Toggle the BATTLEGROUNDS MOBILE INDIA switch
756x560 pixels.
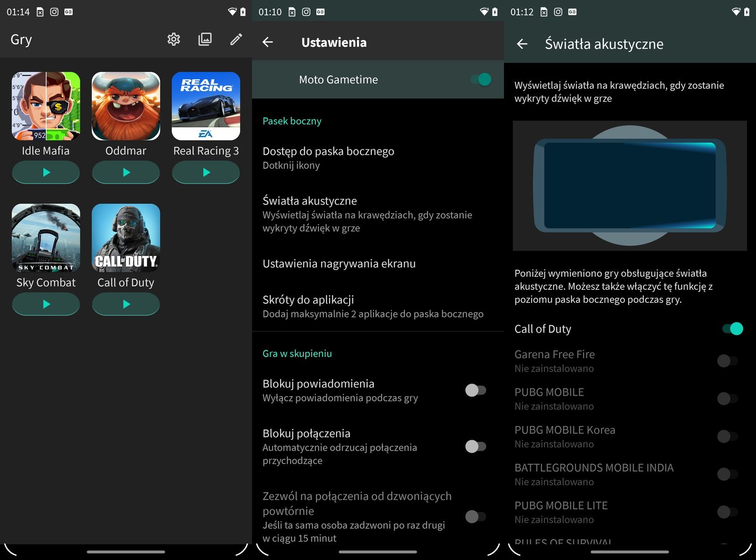click(728, 474)
